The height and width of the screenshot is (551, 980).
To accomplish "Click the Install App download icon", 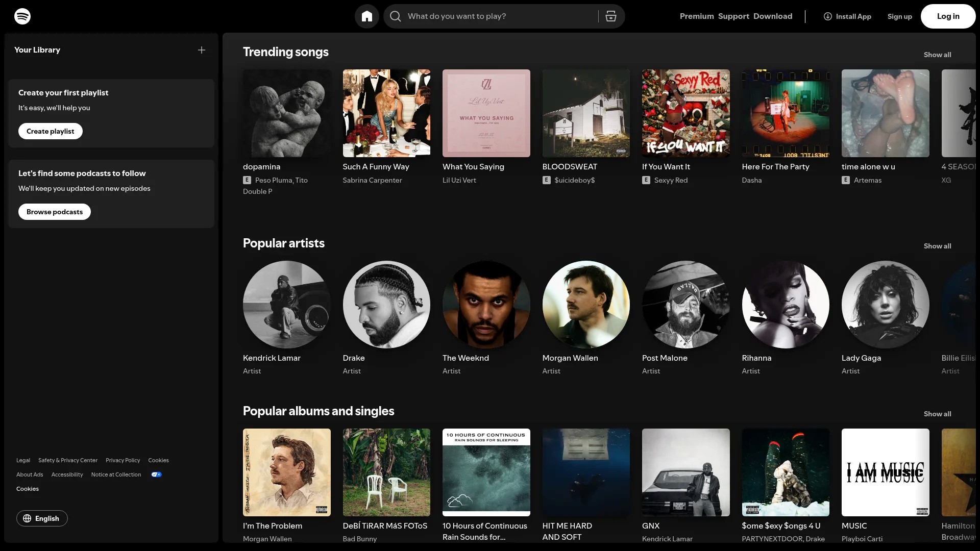I will 828,16.
